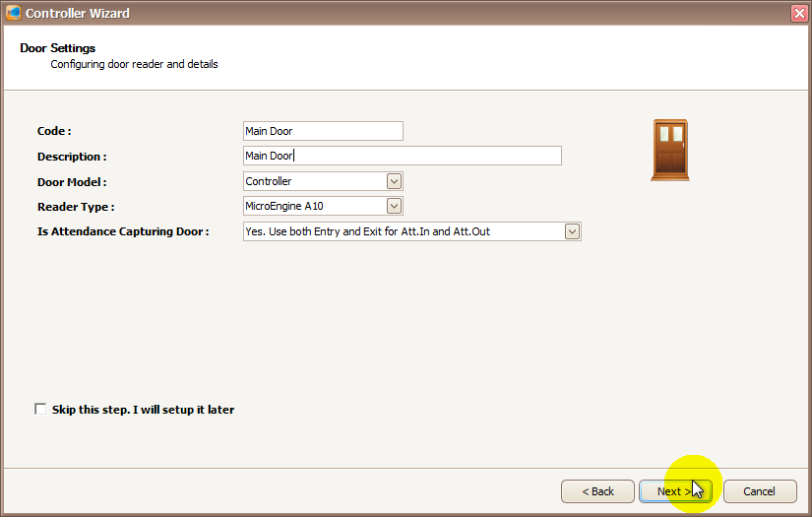The image size is (812, 517).
Task: Click the wooden door illustration icon
Action: 669,150
